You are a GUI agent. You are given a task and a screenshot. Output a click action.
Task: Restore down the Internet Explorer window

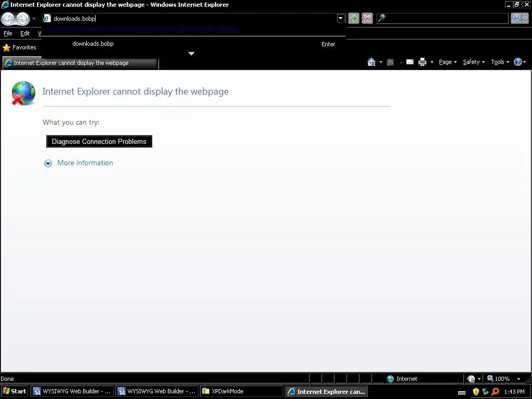(517, 4)
